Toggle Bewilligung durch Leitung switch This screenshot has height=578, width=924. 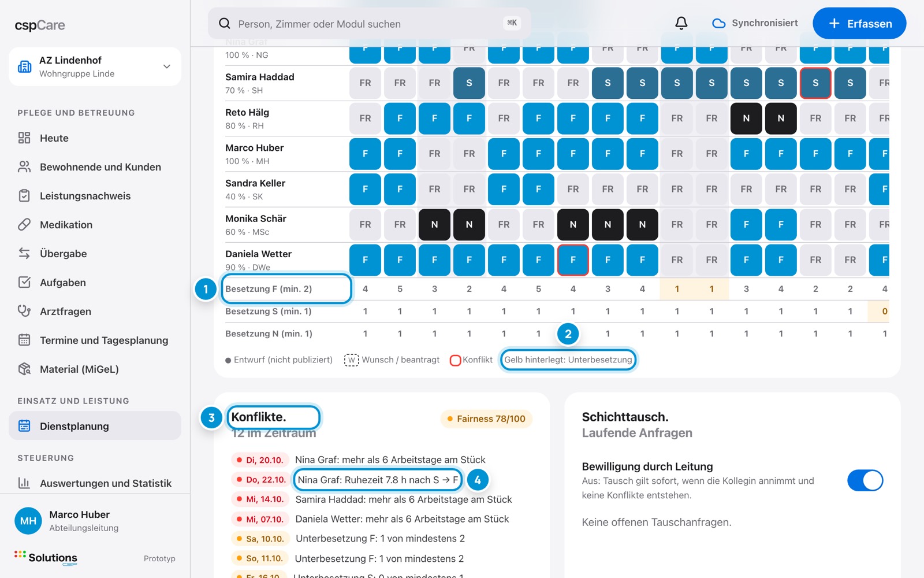click(865, 480)
